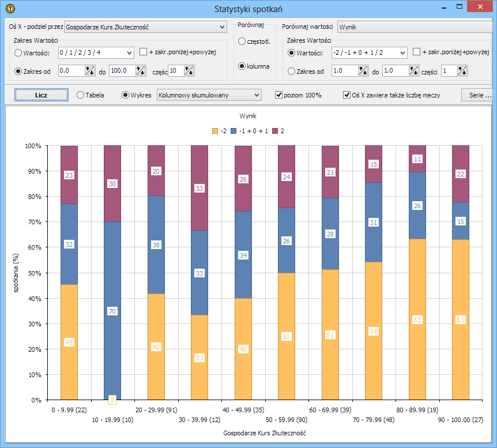This screenshot has width=497, height=448.
Task: Click the purple segment labeled 11
Action: [417, 159]
